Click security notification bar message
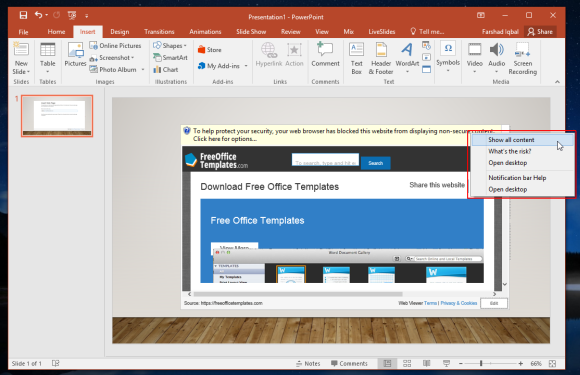Image resolution: width=580 pixels, height=375 pixels. (x=342, y=135)
